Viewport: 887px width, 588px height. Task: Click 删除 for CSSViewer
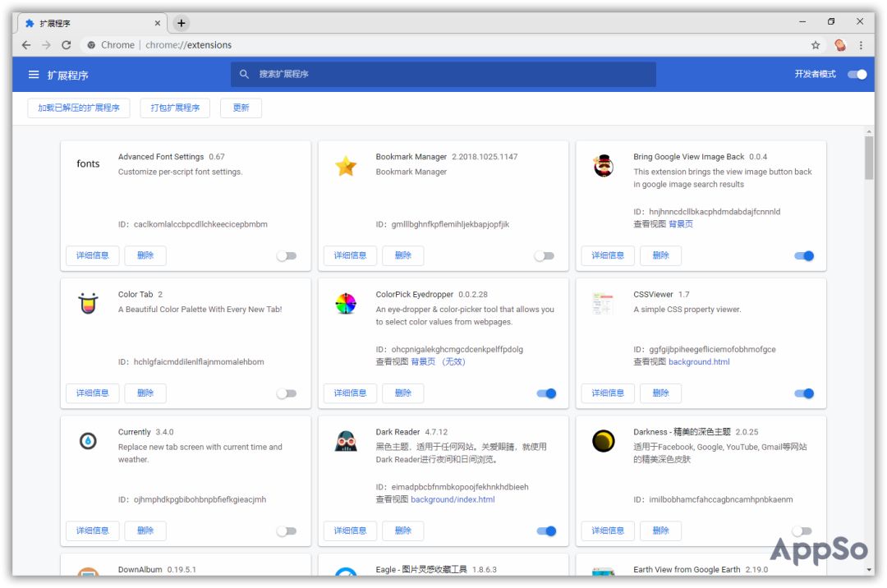(660, 393)
